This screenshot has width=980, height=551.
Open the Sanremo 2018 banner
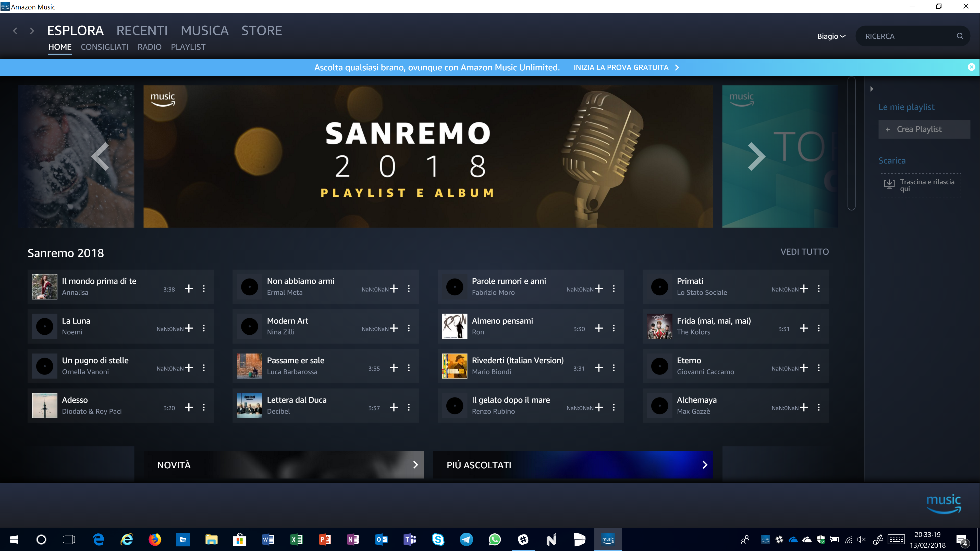pos(428,156)
